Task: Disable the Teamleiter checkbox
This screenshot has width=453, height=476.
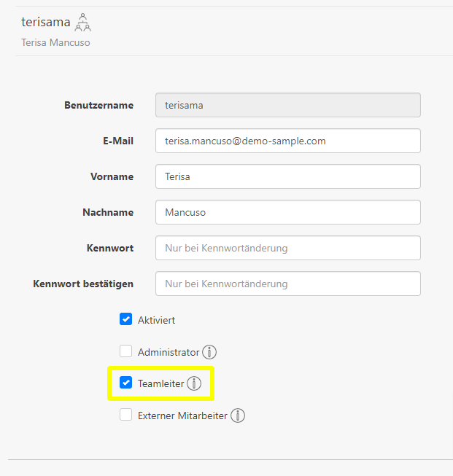Action: (126, 383)
